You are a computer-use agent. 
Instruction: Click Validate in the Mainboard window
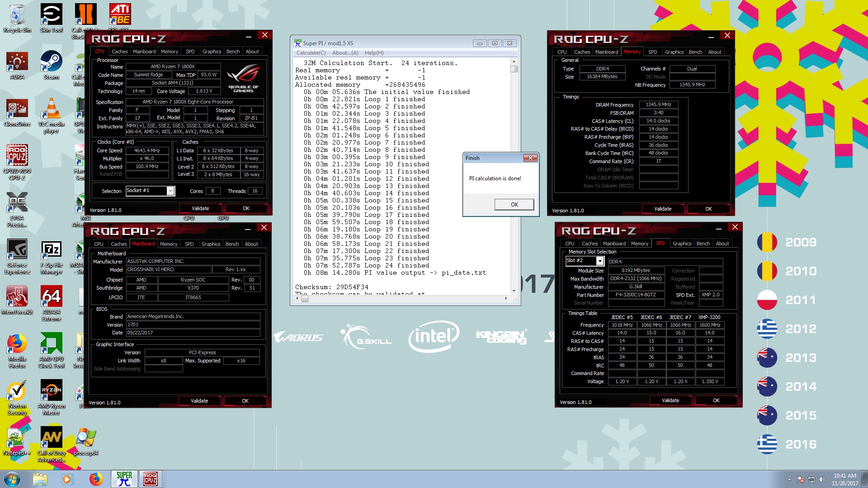click(199, 401)
